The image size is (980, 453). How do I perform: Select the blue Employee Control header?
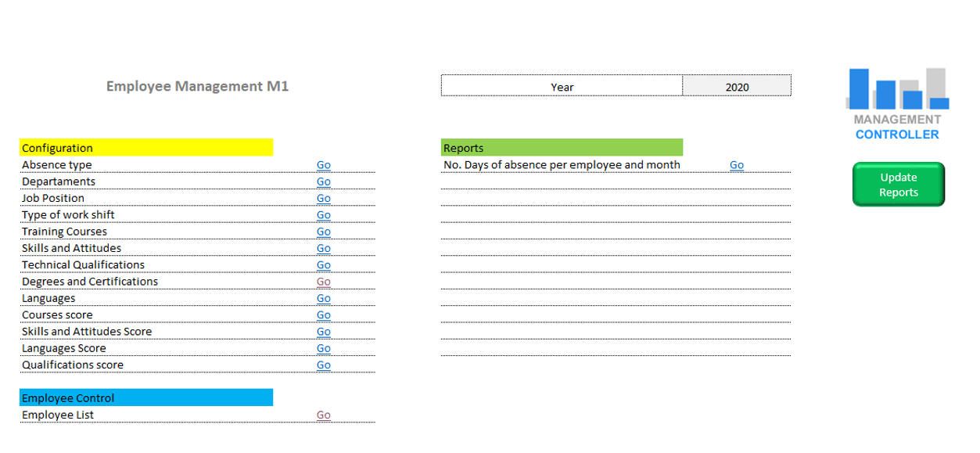pos(146,398)
